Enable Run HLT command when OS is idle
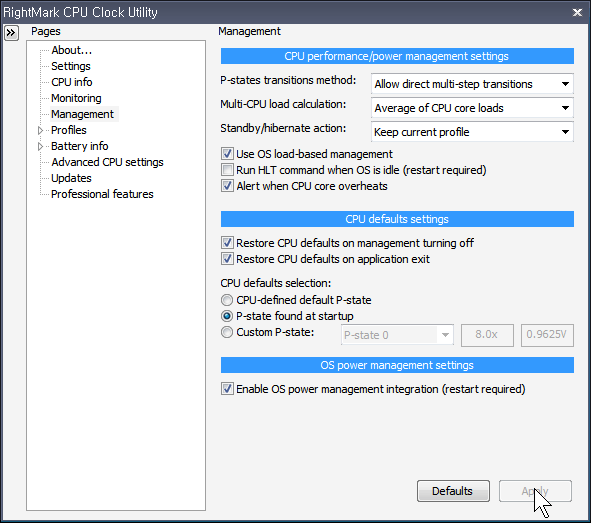The image size is (591, 523). (227, 170)
